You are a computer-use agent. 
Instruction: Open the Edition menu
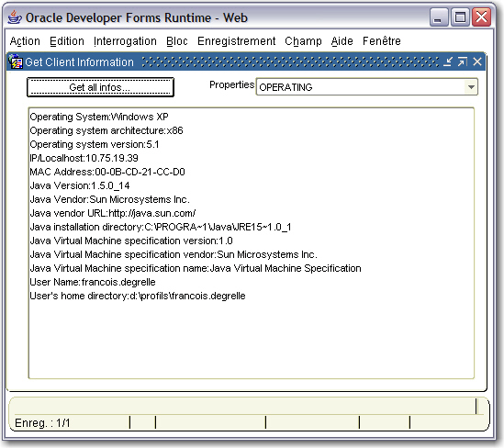point(67,41)
